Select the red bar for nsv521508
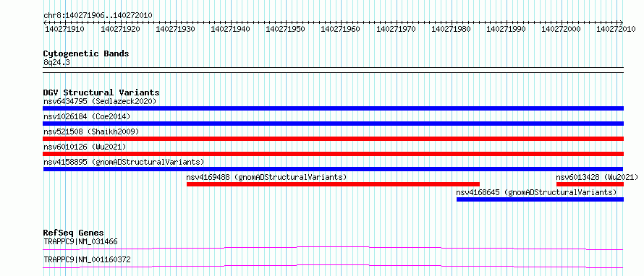644x276 pixels. tap(333, 139)
